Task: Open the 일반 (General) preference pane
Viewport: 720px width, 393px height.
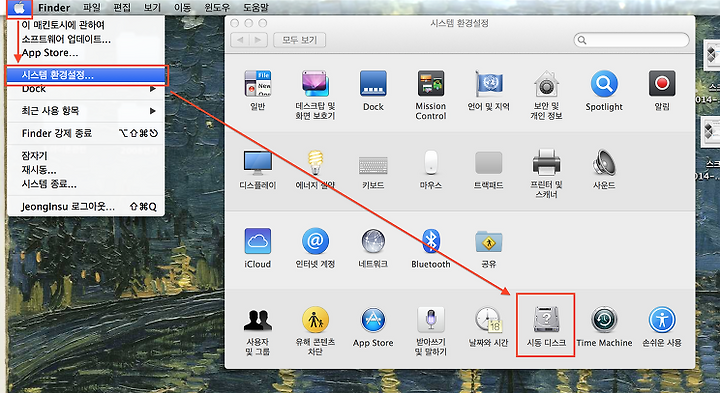Action: coord(258,90)
